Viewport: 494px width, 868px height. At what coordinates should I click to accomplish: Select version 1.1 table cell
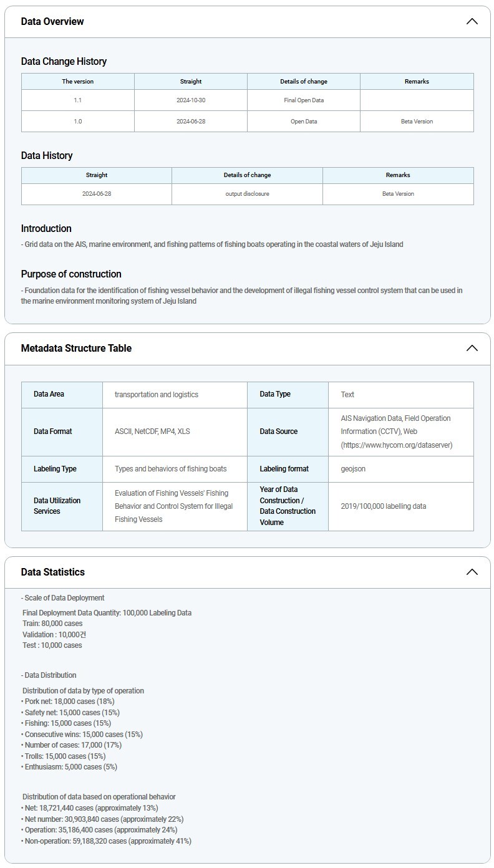(78, 100)
